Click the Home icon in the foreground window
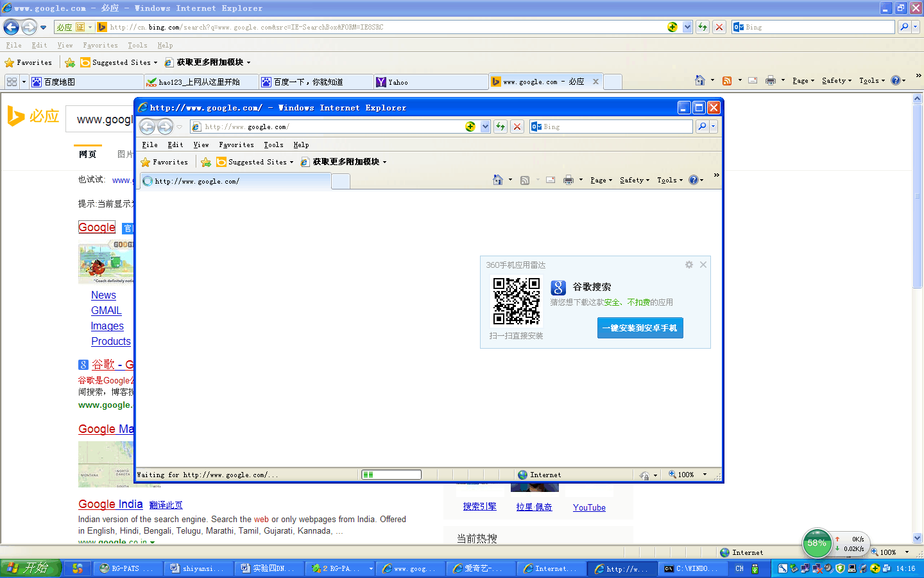The height and width of the screenshot is (578, 924). 497,180
